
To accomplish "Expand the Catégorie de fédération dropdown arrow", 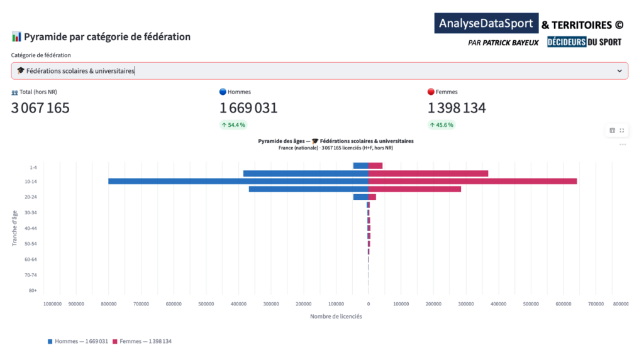I will [x=619, y=71].
